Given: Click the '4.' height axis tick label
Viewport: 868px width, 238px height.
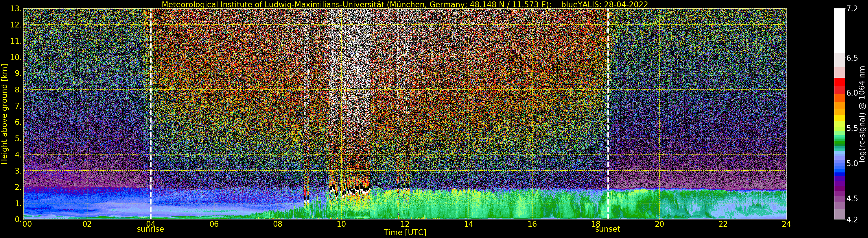Looking at the screenshot, I should point(18,155).
